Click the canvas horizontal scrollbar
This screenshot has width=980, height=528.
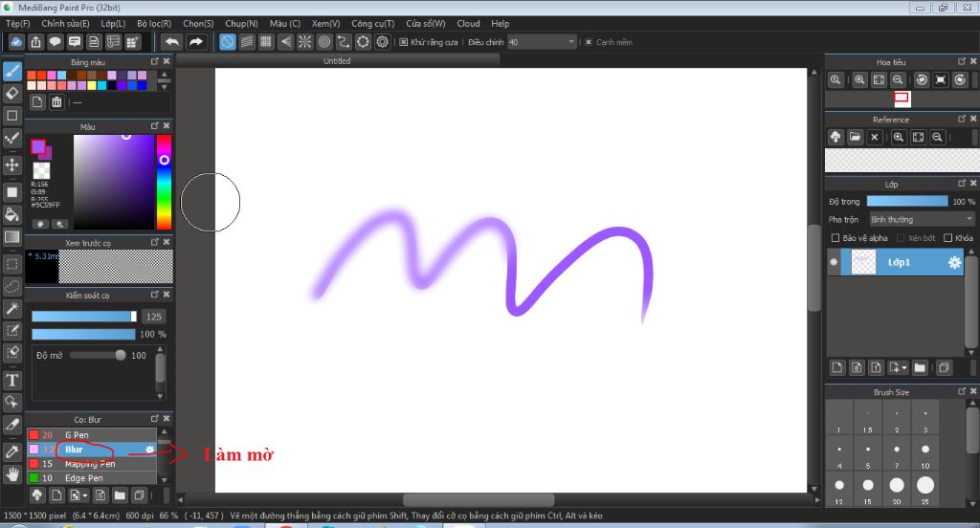479,500
